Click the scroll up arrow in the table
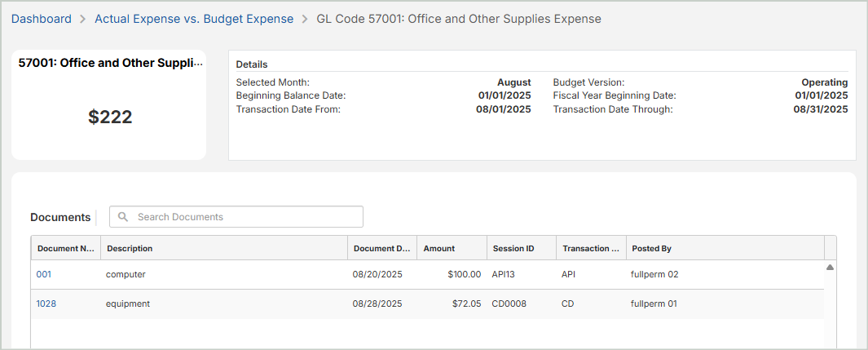The height and width of the screenshot is (350, 868). [830, 267]
